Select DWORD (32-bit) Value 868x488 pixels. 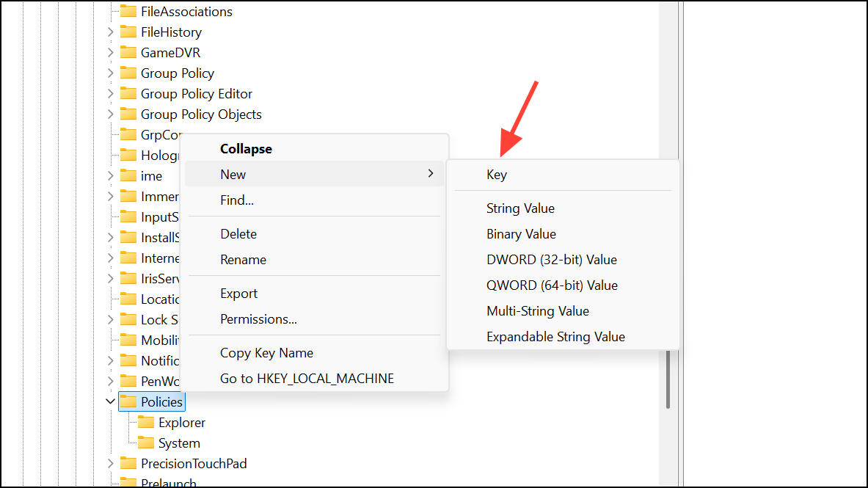coord(552,259)
